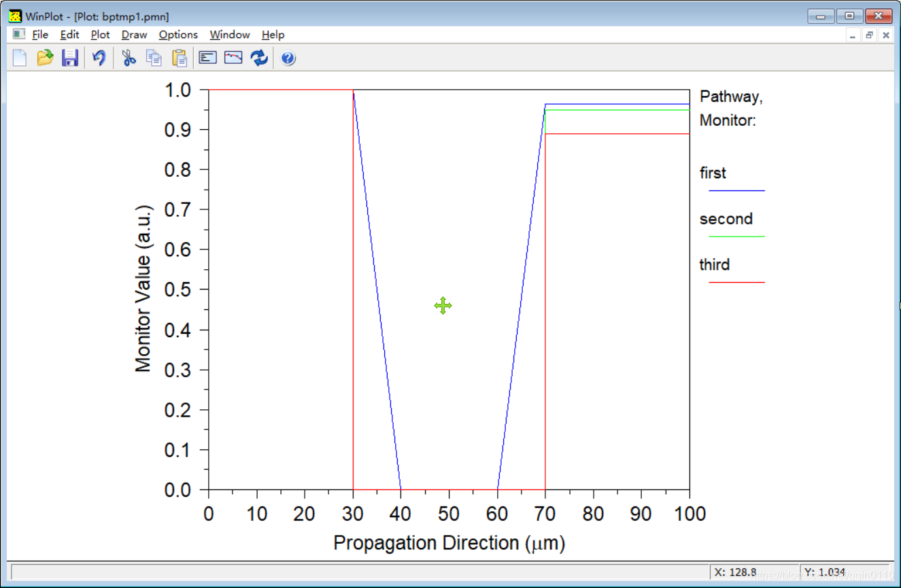The height and width of the screenshot is (588, 901).
Task: Close the inner plot document
Action: (885, 35)
